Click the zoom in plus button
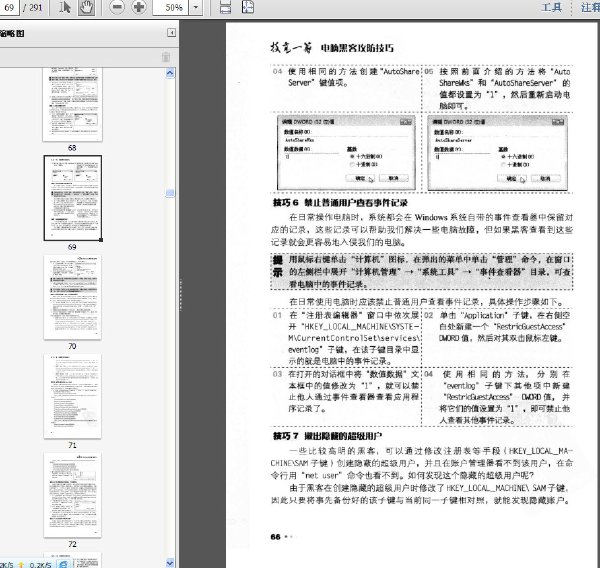 click(139, 7)
